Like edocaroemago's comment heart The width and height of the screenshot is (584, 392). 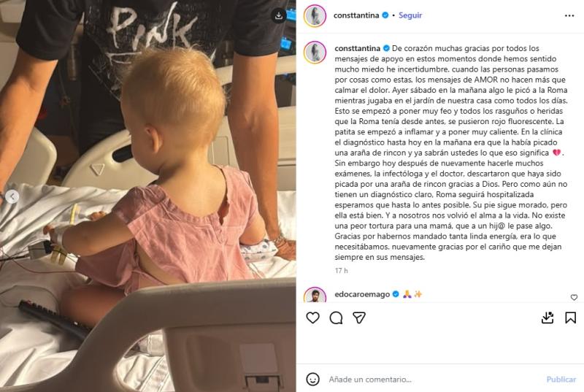[574, 297]
